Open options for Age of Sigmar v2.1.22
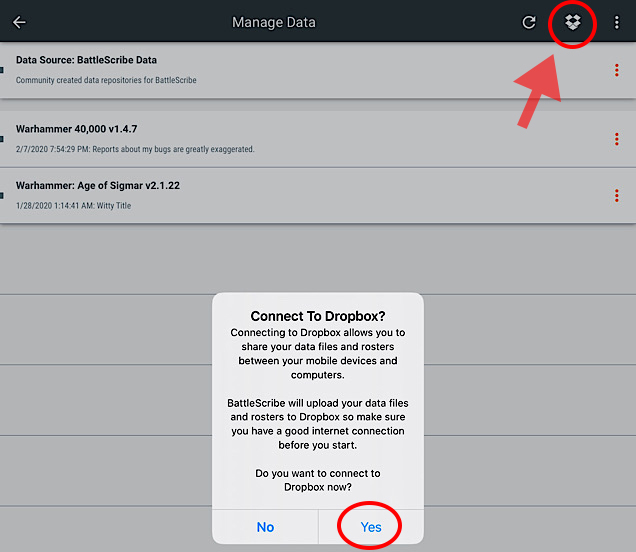This screenshot has width=636, height=552. click(x=617, y=195)
